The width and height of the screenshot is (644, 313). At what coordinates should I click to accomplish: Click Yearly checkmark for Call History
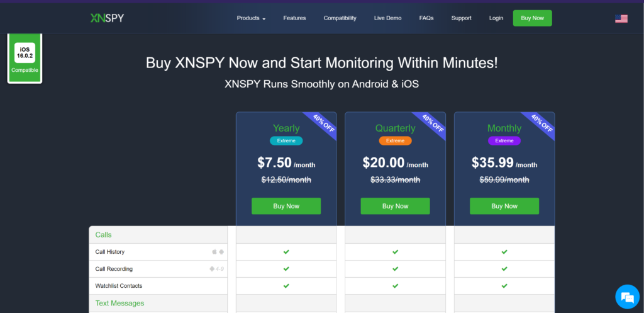pos(286,252)
